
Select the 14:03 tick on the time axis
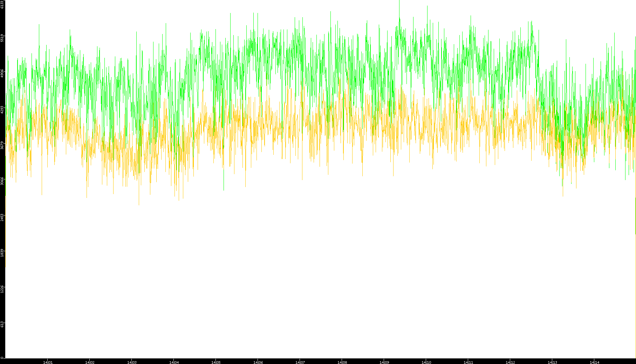pos(132,362)
